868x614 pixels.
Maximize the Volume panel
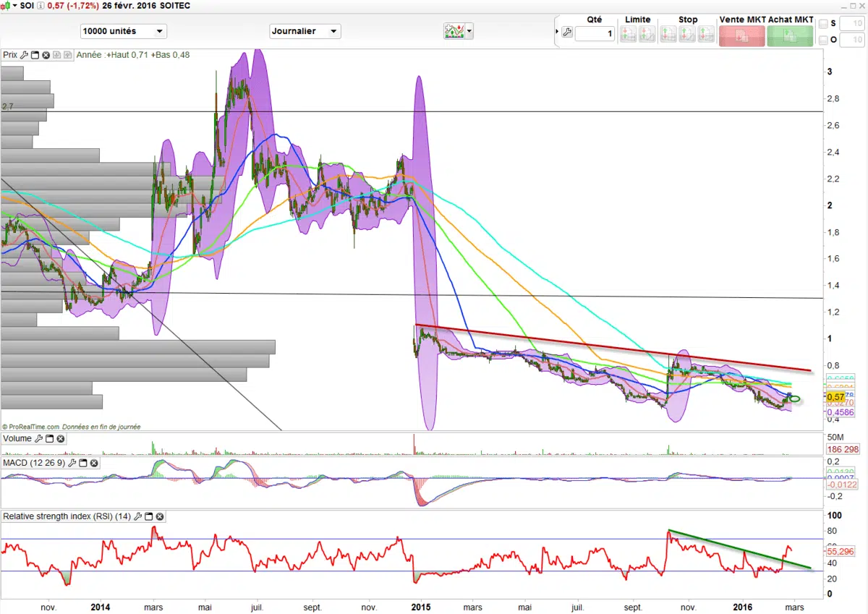coord(49,438)
